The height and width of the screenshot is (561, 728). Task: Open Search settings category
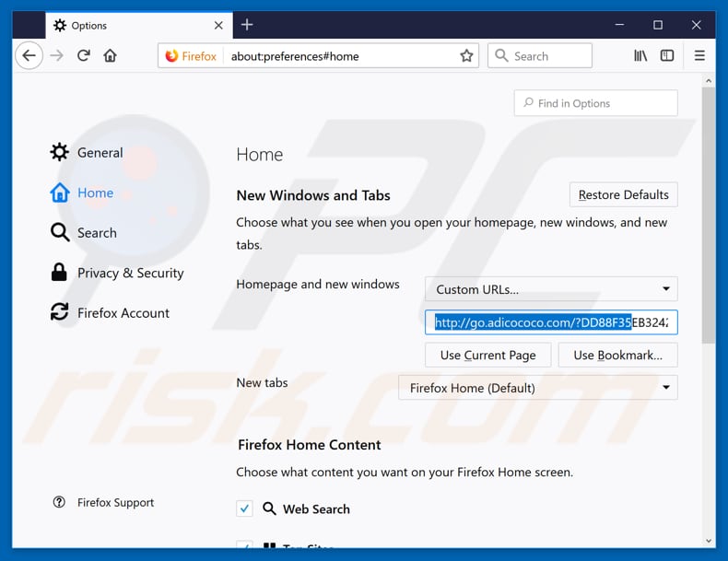point(84,232)
